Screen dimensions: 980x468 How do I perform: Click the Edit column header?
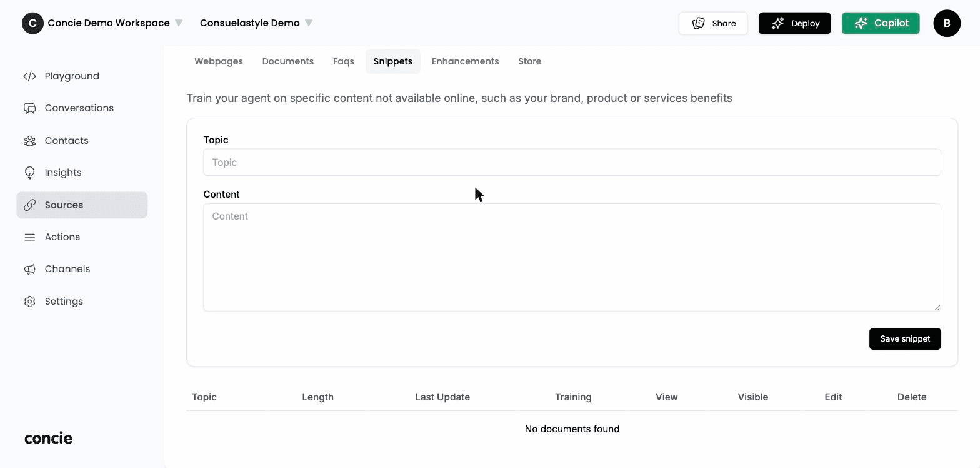pos(833,397)
